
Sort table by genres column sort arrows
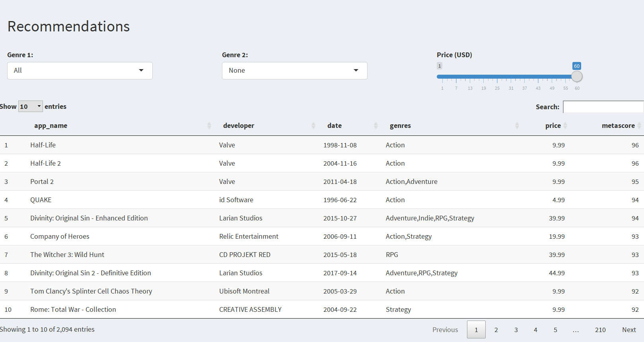click(517, 126)
